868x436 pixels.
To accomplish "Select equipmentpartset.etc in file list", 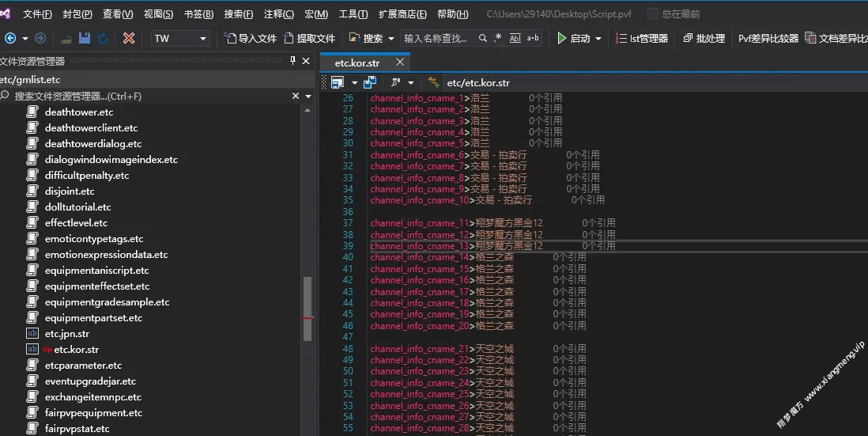I will [x=93, y=318].
